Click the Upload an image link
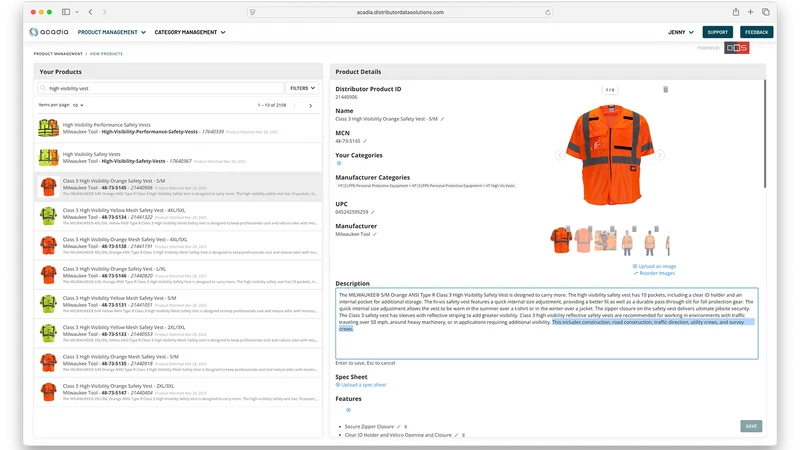This screenshot has height=450, width=800. click(654, 266)
